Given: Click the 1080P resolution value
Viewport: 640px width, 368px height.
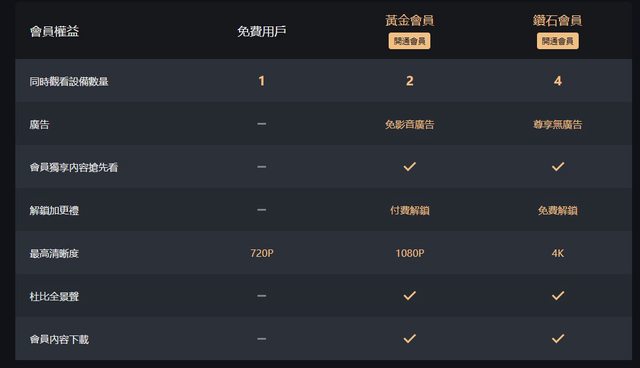Looking at the screenshot, I should pyautogui.click(x=409, y=253).
